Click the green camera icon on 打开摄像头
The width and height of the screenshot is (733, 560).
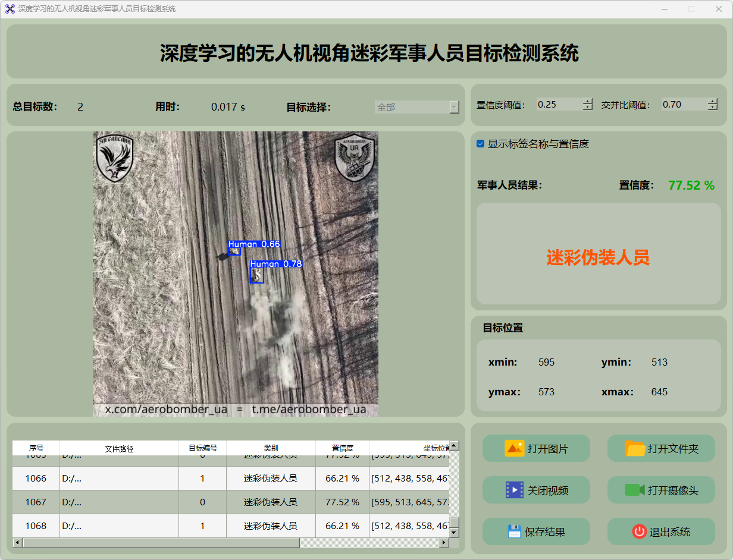coord(634,490)
